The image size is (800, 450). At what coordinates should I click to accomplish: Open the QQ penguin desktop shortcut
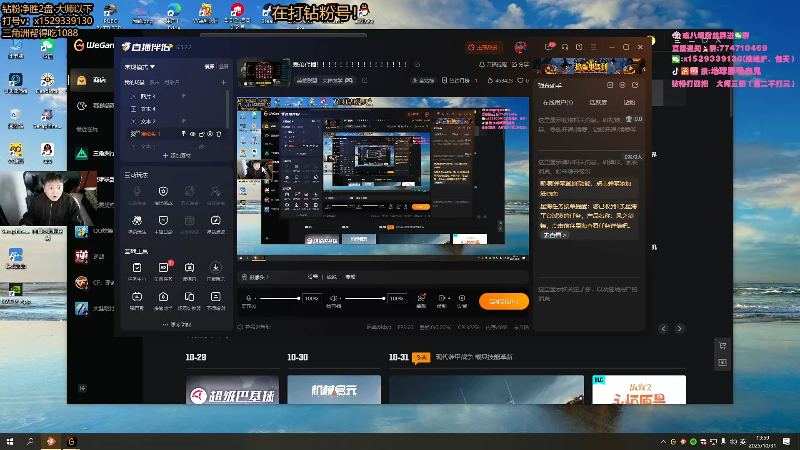47,150
